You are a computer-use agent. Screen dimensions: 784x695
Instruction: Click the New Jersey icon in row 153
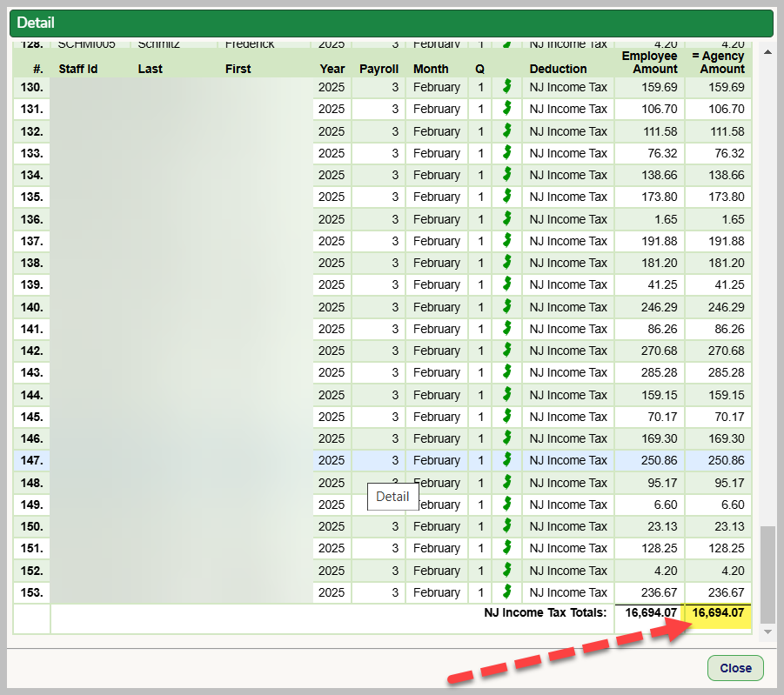[507, 592]
